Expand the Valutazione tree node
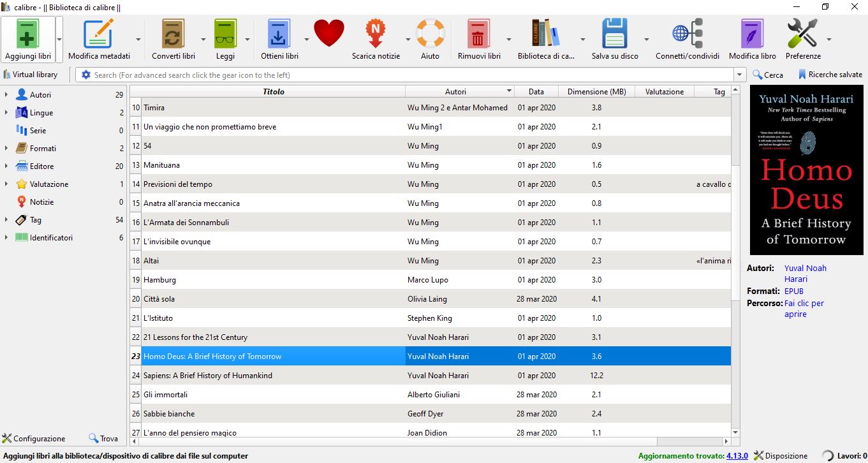Image resolution: width=868 pixels, height=463 pixels. click(6, 184)
